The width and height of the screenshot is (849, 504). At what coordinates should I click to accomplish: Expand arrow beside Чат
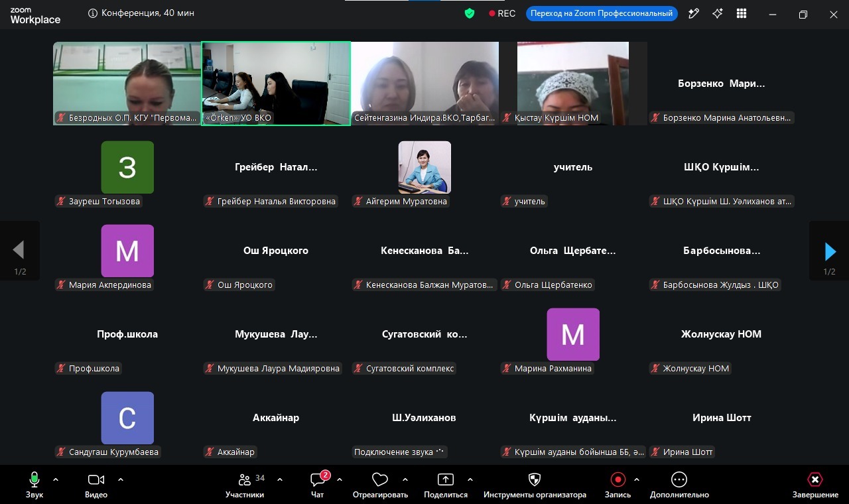(x=340, y=479)
